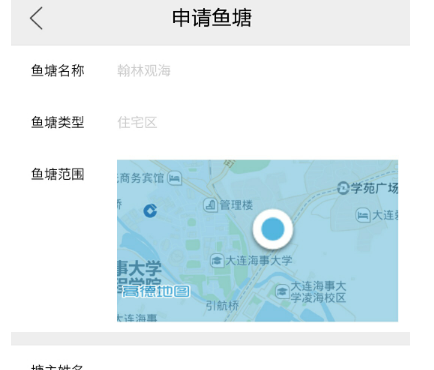Click the bank icon on the map
Screen dimensions: 434x370
pyautogui.click(x=150, y=211)
